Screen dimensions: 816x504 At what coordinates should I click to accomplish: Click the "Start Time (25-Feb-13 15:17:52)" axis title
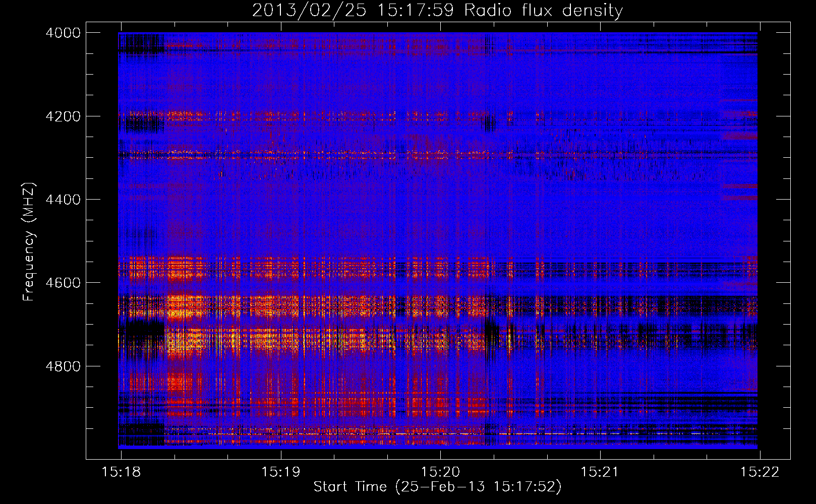437,487
